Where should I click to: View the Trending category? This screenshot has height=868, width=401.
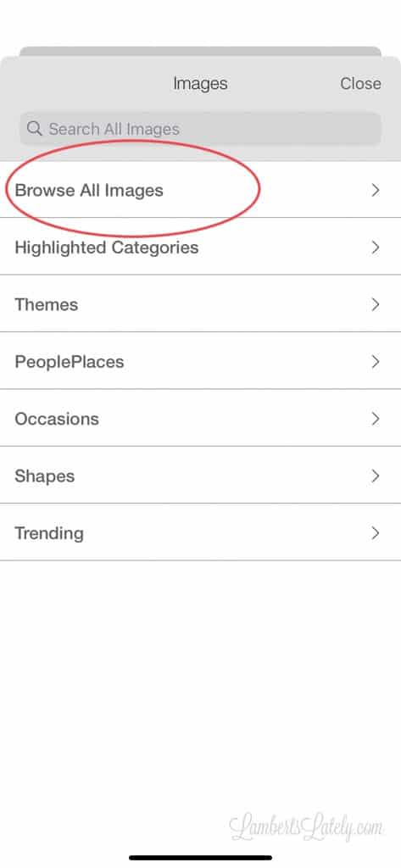[x=200, y=533]
